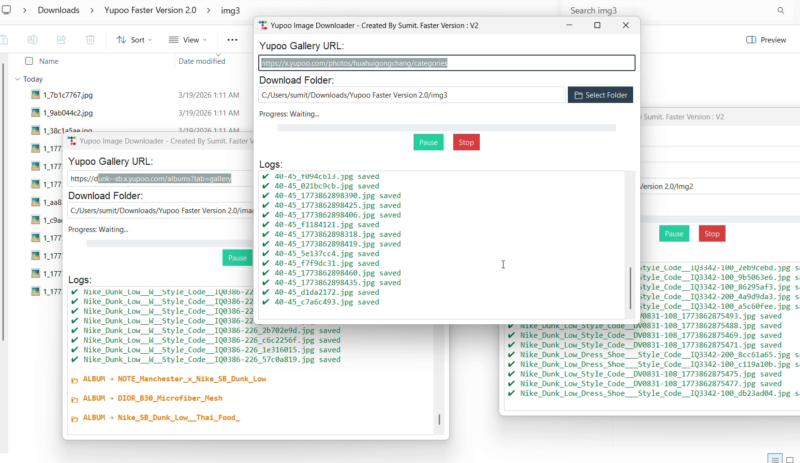Image resolution: width=800 pixels, height=463 pixels.
Task: Expand chevron before Downloads breadcrumb
Action: coord(24,10)
